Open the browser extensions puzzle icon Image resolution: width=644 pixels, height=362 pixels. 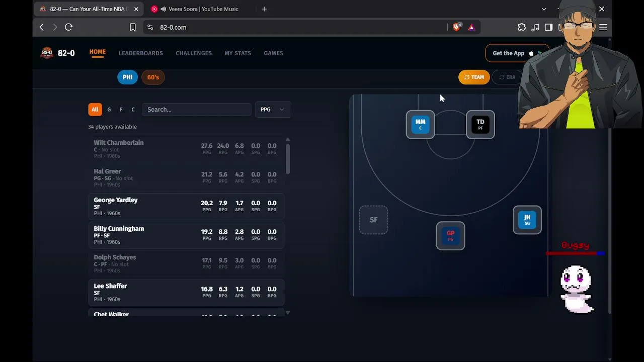click(522, 27)
